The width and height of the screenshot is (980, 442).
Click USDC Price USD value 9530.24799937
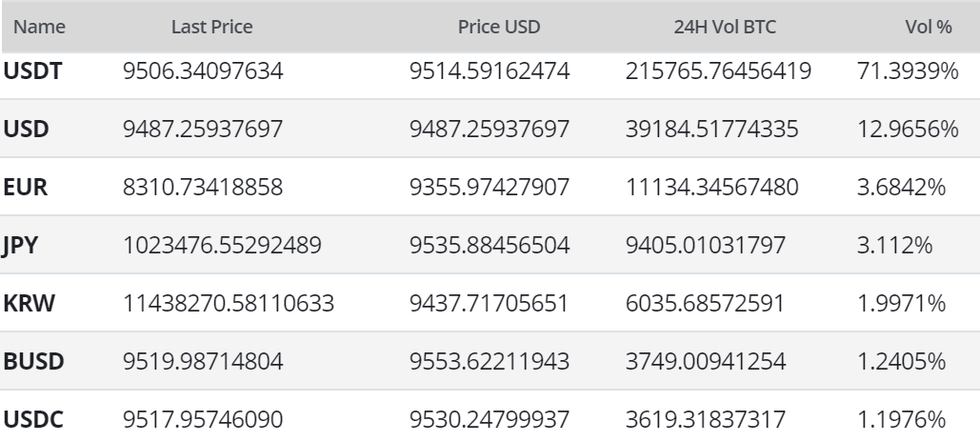[490, 419]
